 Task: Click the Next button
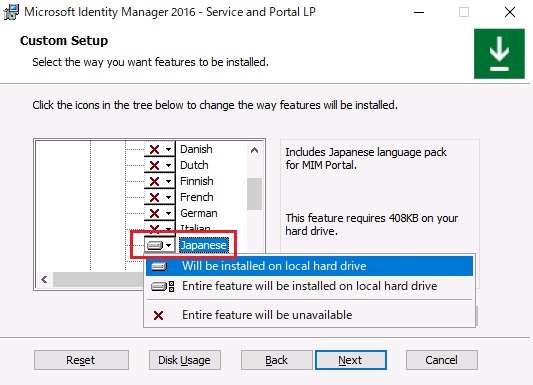(x=351, y=360)
